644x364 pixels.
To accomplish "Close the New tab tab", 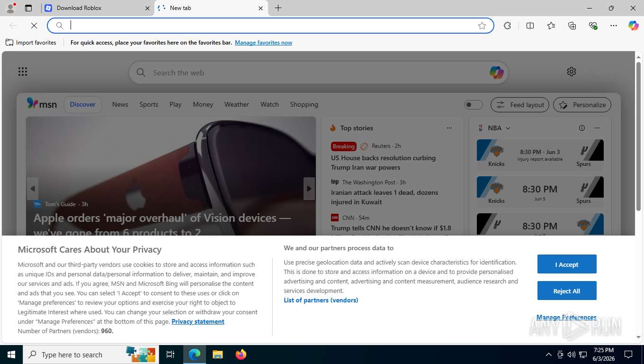I will [x=260, y=8].
